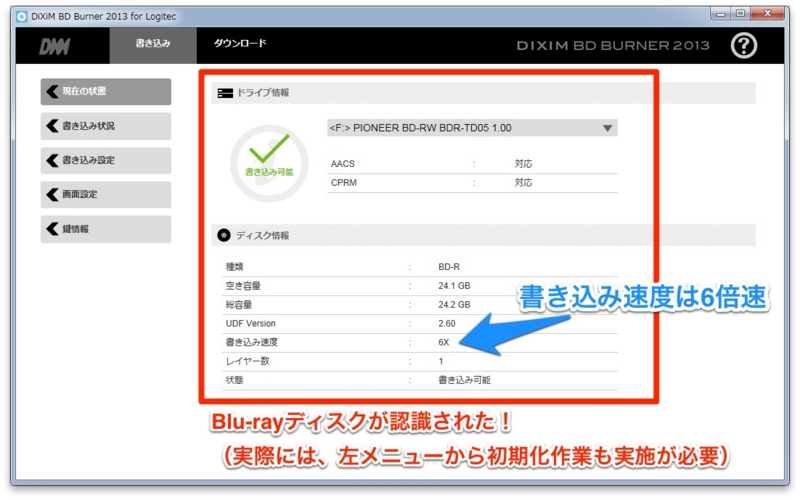Click the ディスク情報 section heading

[x=262, y=235]
